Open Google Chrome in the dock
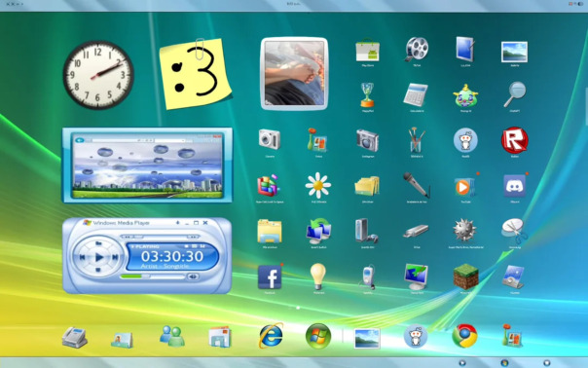The width and height of the screenshot is (588, 368). [464, 336]
